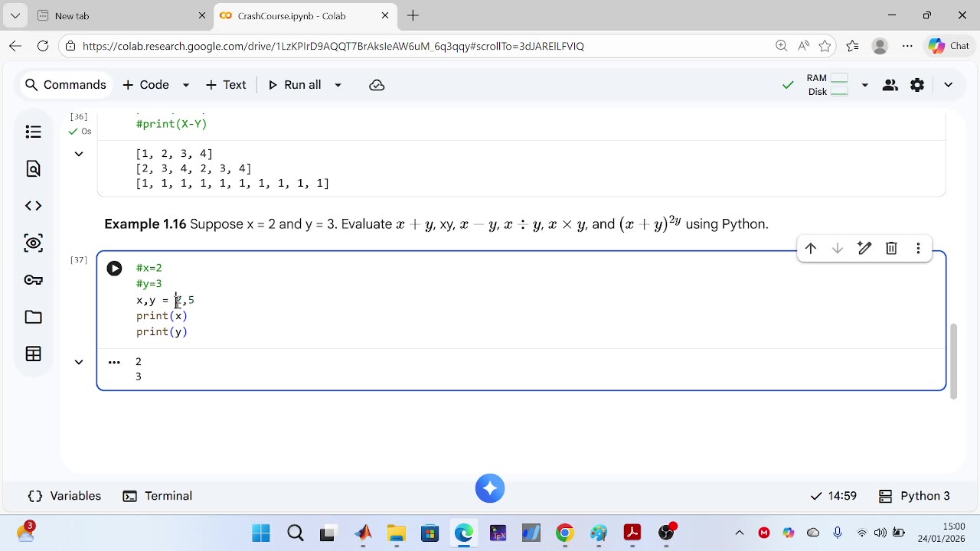Open Colab settings gear icon
Screen dimensions: 980x551
[x=917, y=85]
